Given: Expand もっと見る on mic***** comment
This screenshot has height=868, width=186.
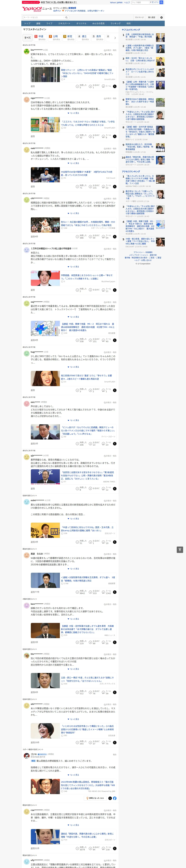Looking at the screenshot, I should pyautogui.click(x=73, y=421).
